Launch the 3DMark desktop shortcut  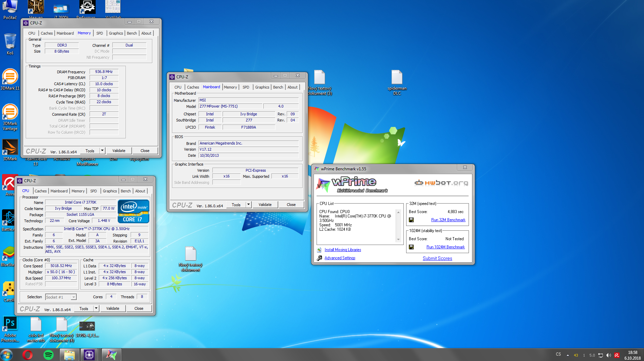coord(10,150)
